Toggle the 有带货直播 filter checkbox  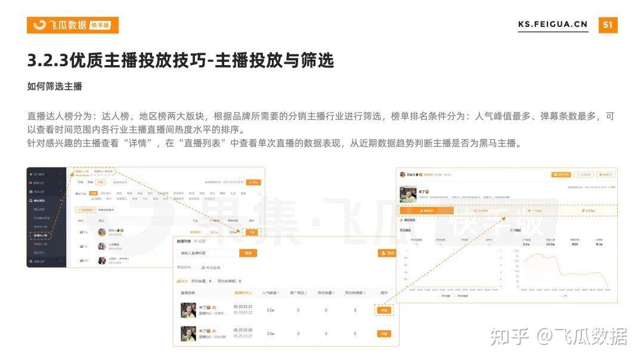[197, 267]
